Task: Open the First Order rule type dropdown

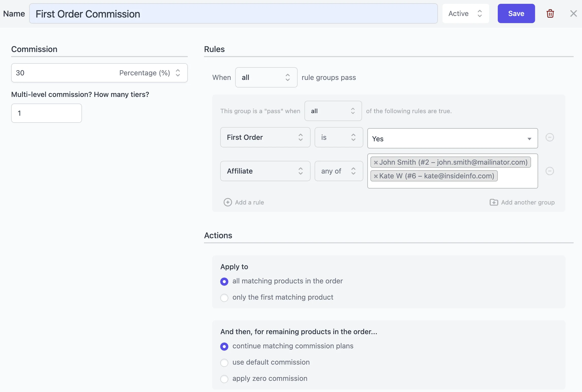Action: click(265, 137)
